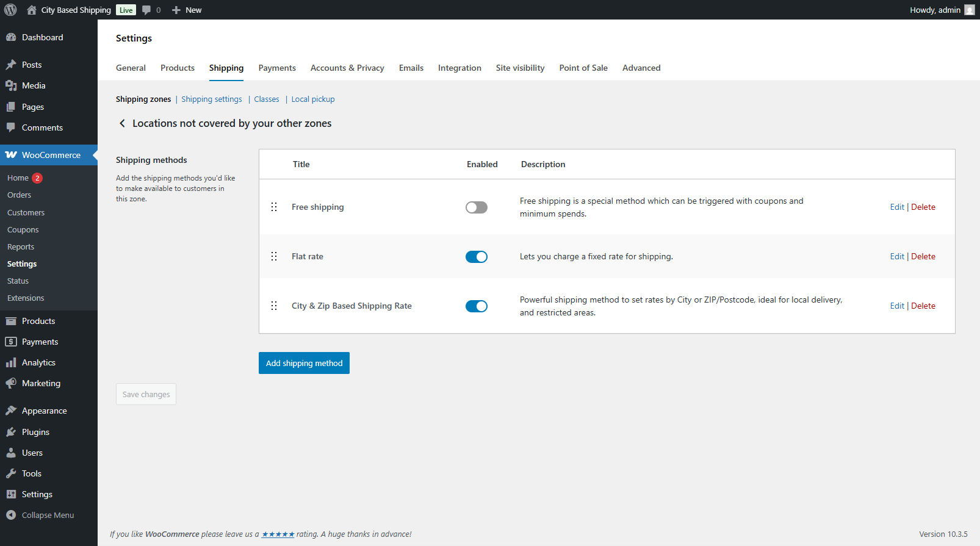Image resolution: width=980 pixels, height=546 pixels.
Task: Open the five-star rating link in footer
Action: pyautogui.click(x=278, y=534)
